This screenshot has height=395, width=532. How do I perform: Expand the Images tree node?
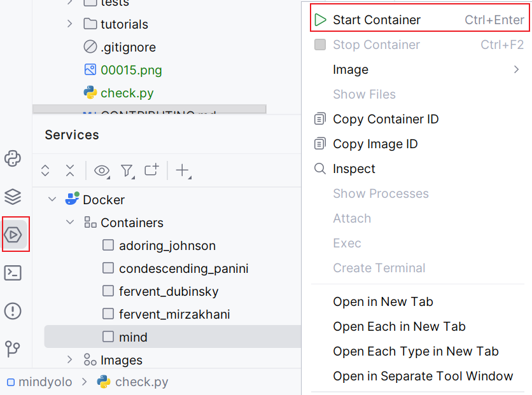(x=70, y=360)
